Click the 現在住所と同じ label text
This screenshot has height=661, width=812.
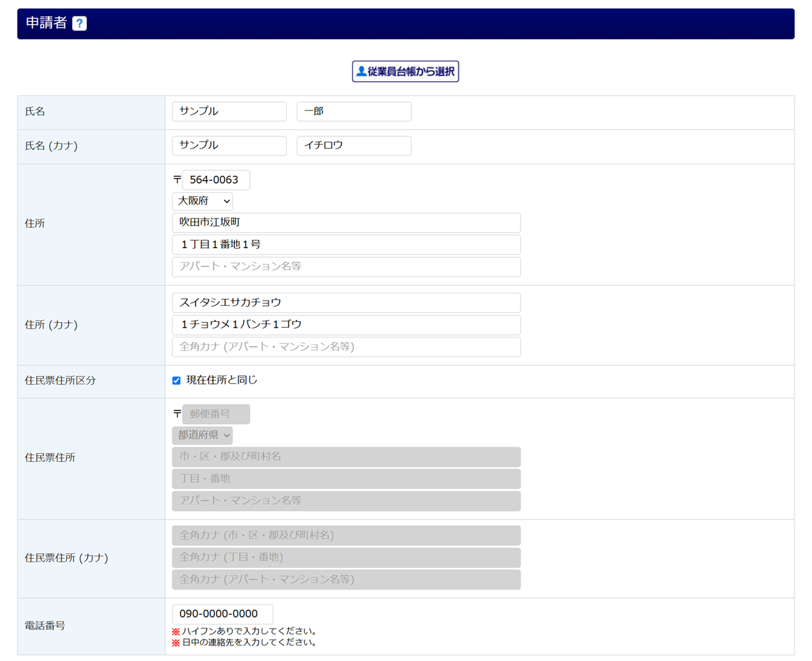click(x=222, y=380)
